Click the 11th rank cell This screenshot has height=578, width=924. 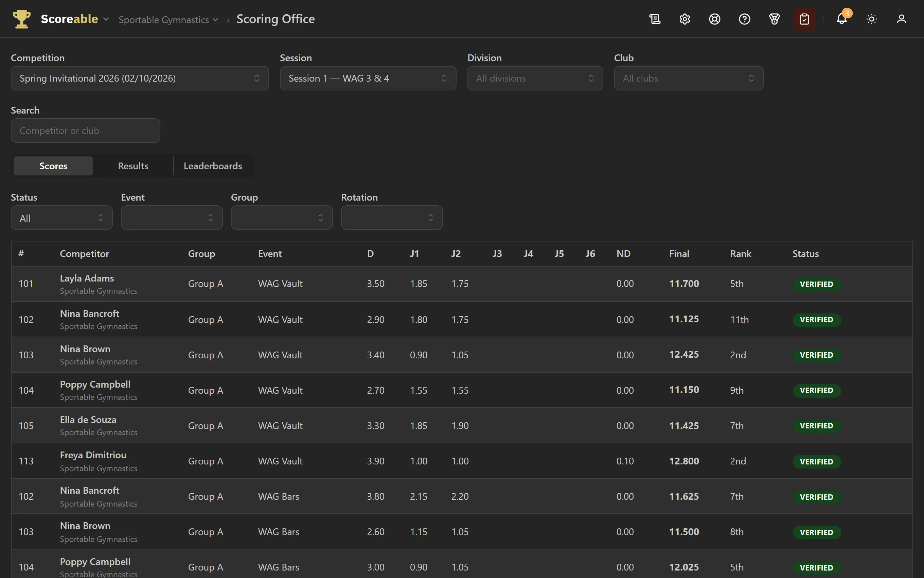[739, 319]
